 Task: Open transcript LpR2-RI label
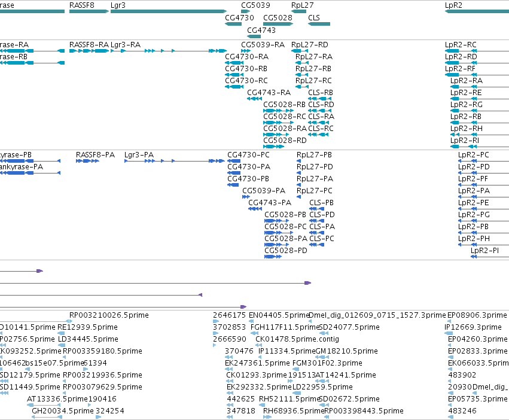coord(465,141)
